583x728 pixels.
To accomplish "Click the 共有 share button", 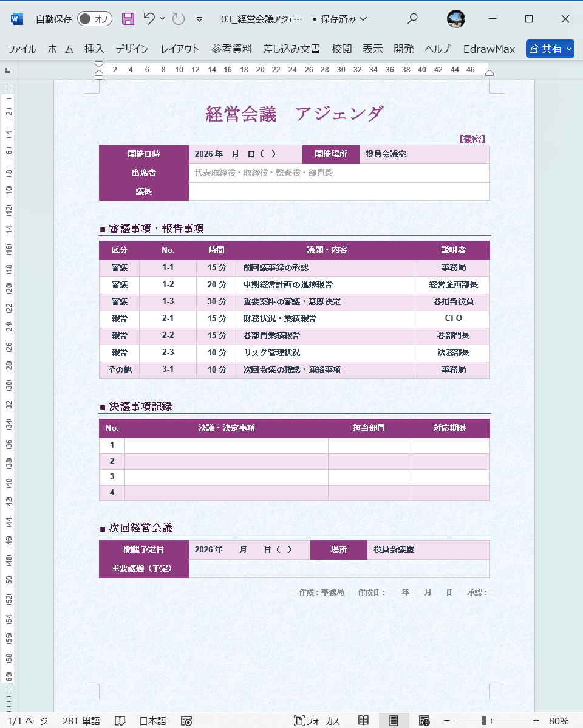I will (x=550, y=49).
